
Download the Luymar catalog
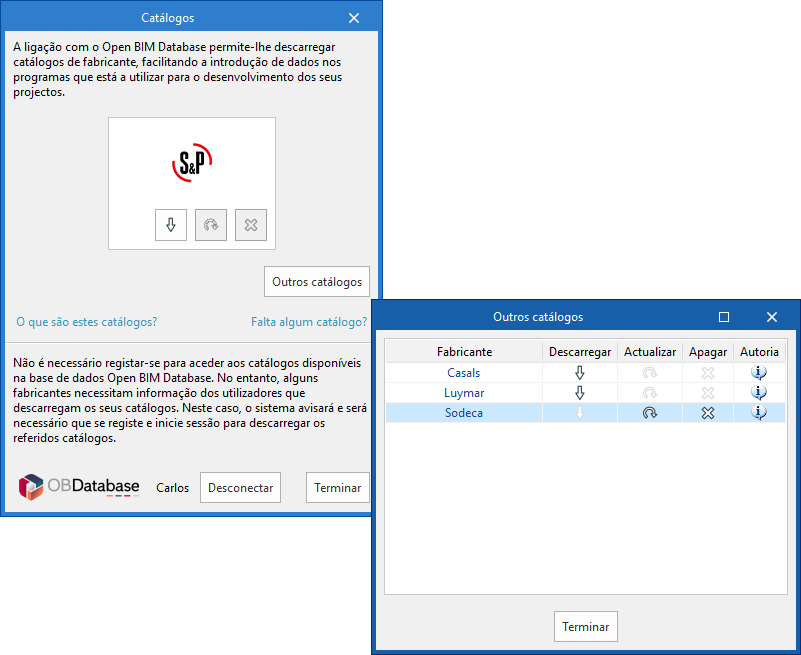pos(579,392)
